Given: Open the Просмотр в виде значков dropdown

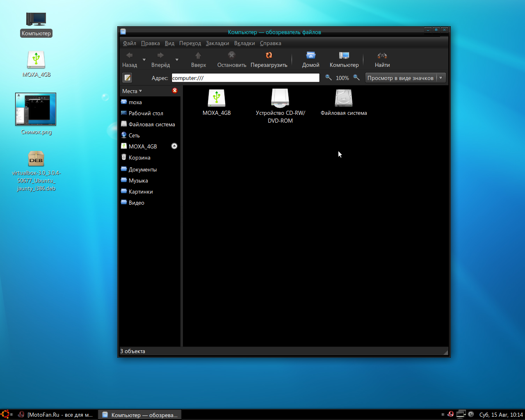Looking at the screenshot, I should [x=405, y=78].
